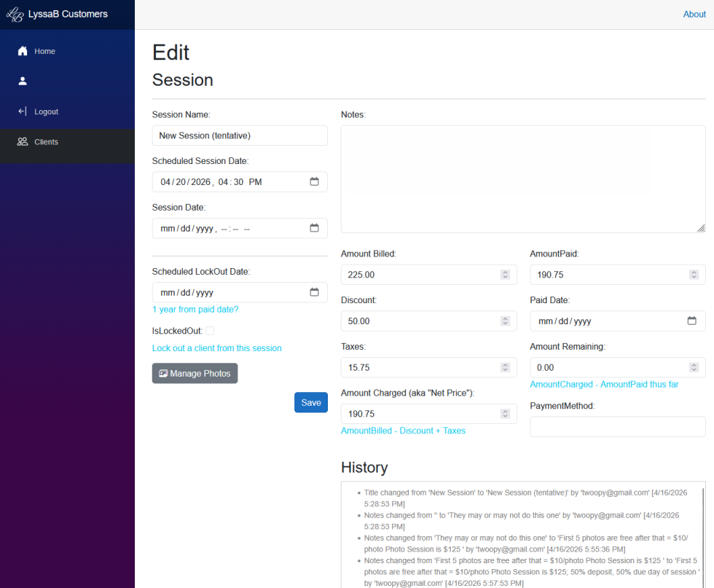Go to Clients in the sidebar

point(46,142)
